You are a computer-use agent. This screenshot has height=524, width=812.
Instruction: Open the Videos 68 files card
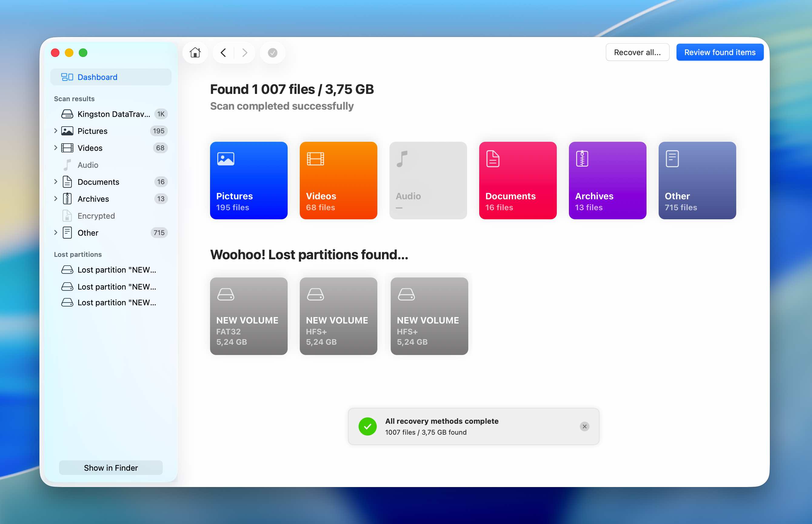pos(339,180)
